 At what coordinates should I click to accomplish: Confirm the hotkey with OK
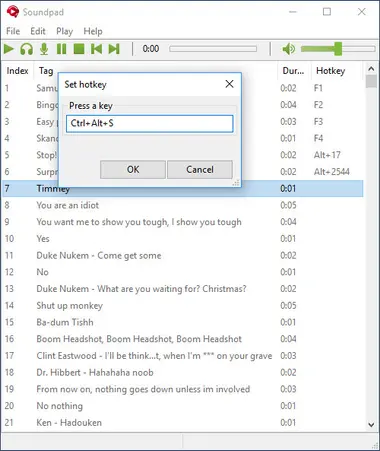[x=133, y=169]
